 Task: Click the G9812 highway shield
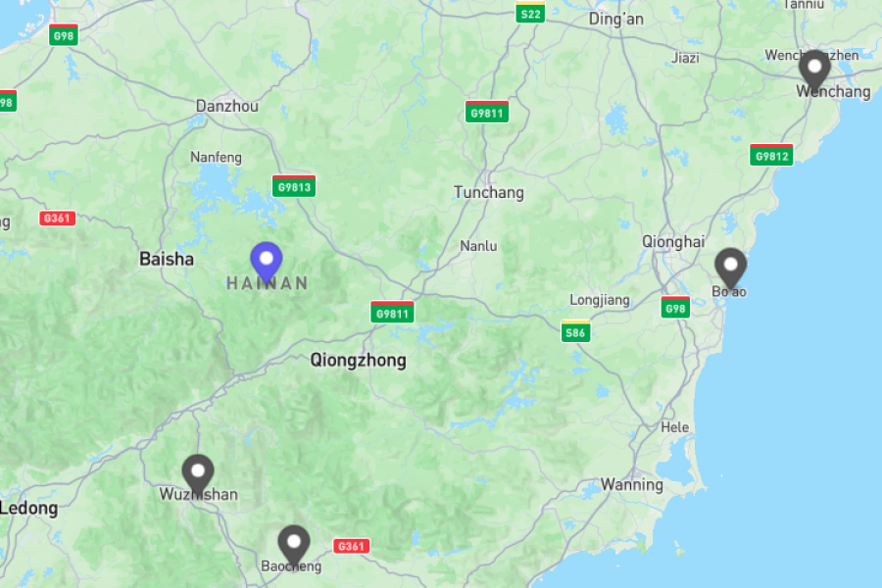click(772, 155)
